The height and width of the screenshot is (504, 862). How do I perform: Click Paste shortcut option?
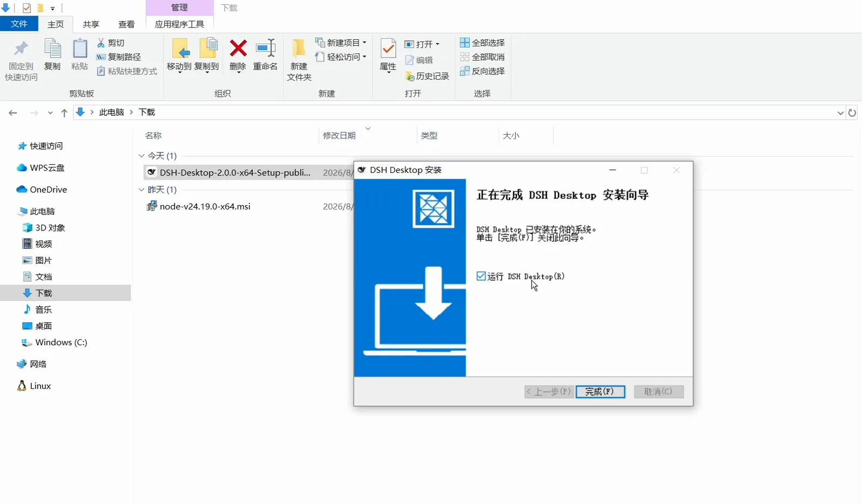coord(127,71)
